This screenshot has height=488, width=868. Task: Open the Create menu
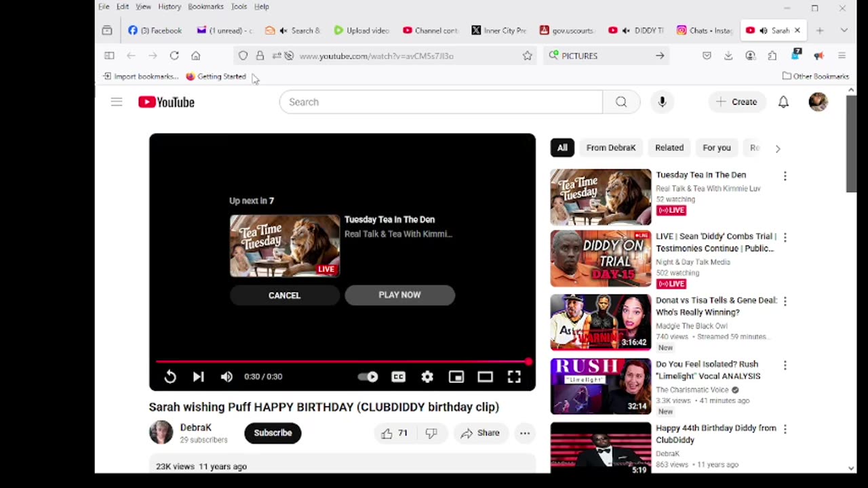click(736, 102)
